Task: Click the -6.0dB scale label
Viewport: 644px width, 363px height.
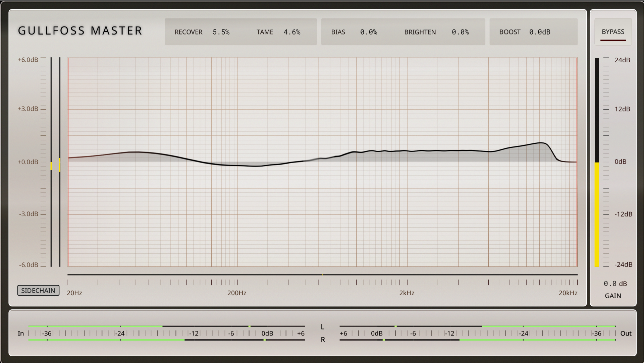Action: click(x=29, y=265)
